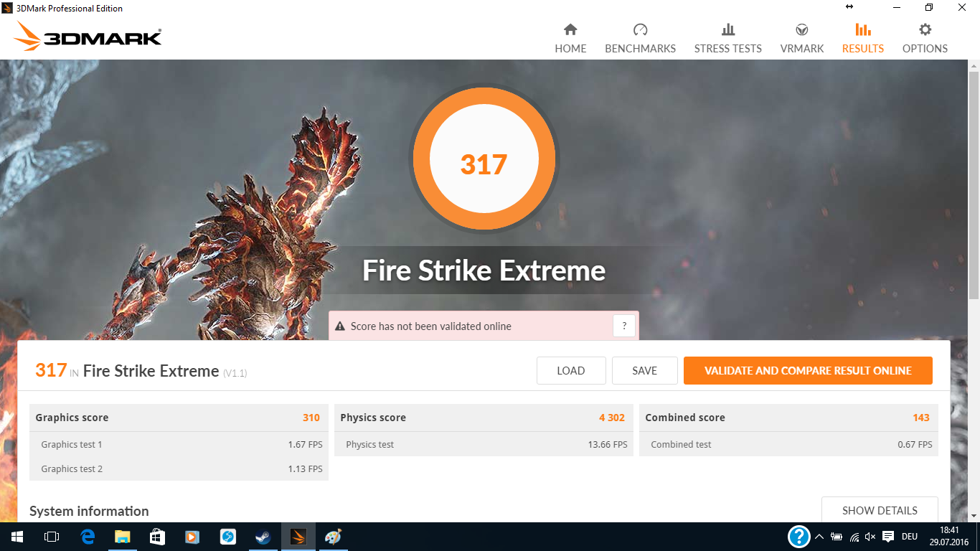Viewport: 980px width, 551px height.
Task: Click the vertical scrollbar thumb
Action: tap(974, 185)
